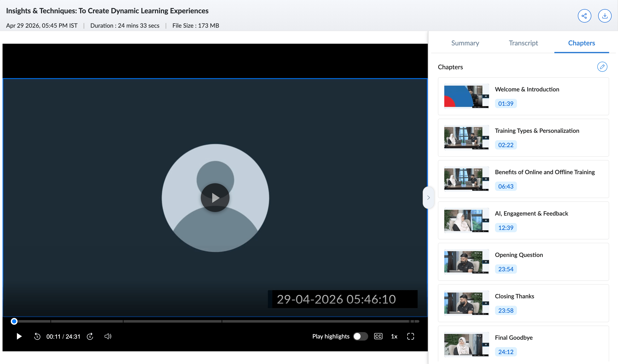Click the video progress slider handle

pos(14,321)
